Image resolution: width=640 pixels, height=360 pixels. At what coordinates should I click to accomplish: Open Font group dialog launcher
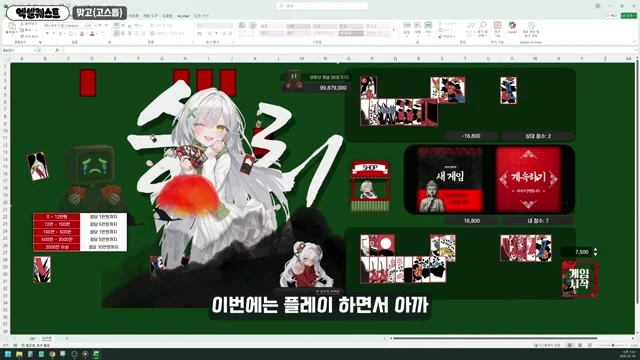[x=110, y=42]
